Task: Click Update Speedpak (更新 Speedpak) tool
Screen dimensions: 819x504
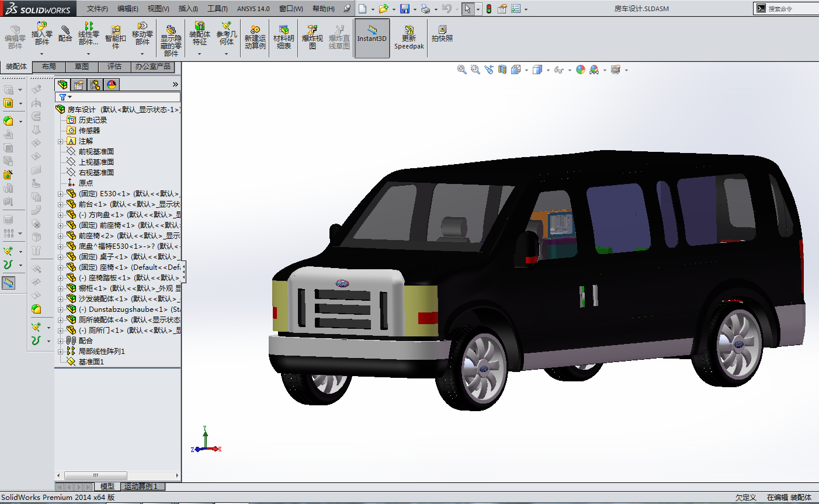Action: coord(409,37)
